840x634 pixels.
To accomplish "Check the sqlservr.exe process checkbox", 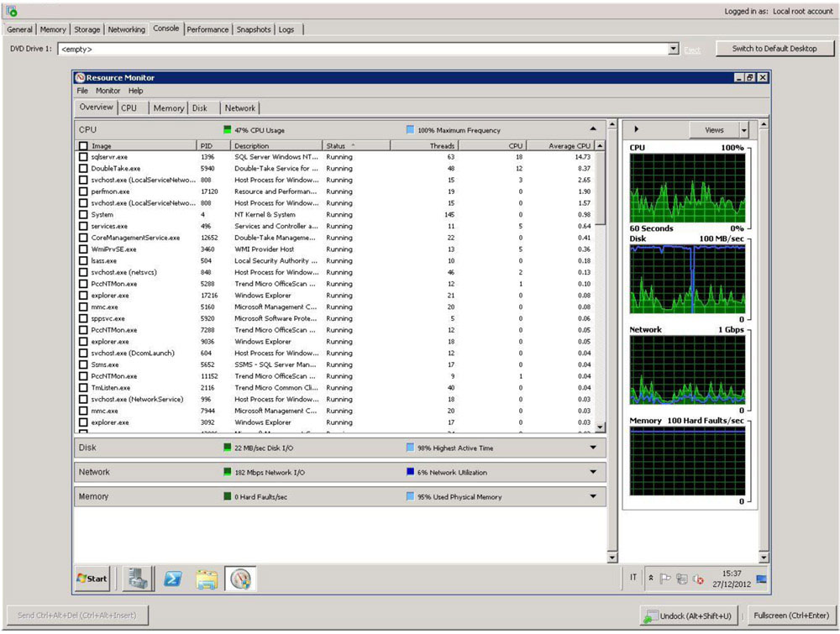I will [x=83, y=157].
